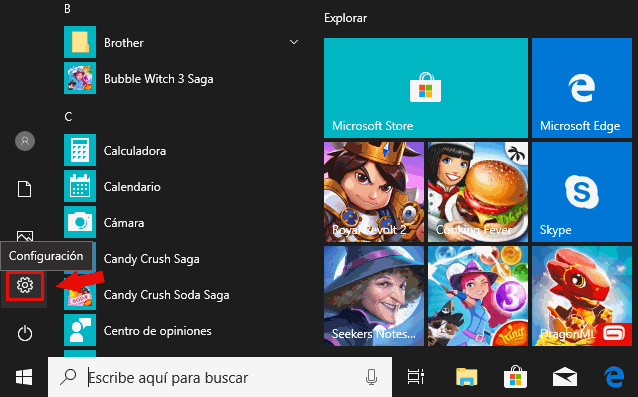Viewport: 638px width, 397px height.
Task: Click the letter C group header
Action: point(68,117)
